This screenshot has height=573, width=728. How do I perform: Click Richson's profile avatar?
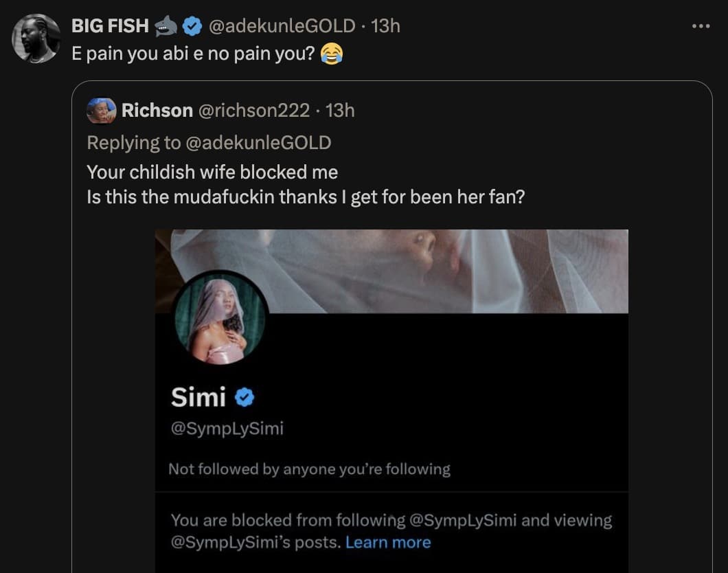[x=100, y=110]
